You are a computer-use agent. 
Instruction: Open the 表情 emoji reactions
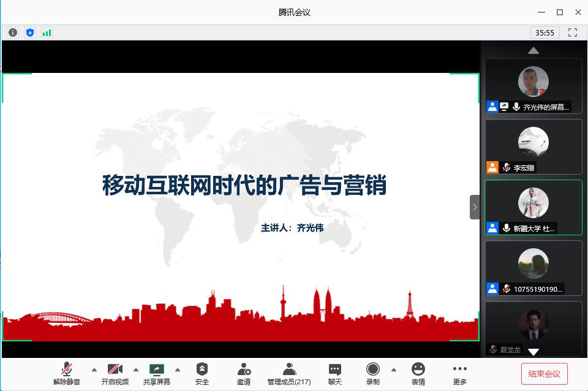point(418,374)
